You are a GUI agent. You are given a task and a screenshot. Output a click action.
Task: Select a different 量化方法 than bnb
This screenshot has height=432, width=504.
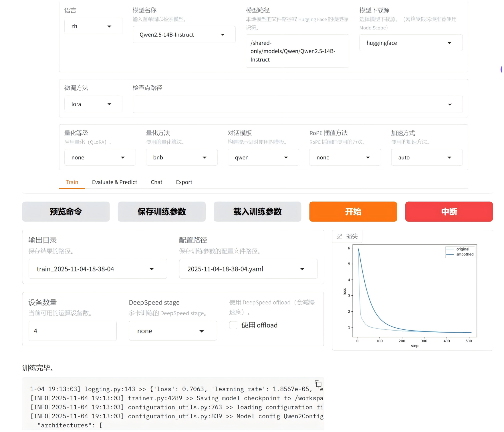(181, 157)
